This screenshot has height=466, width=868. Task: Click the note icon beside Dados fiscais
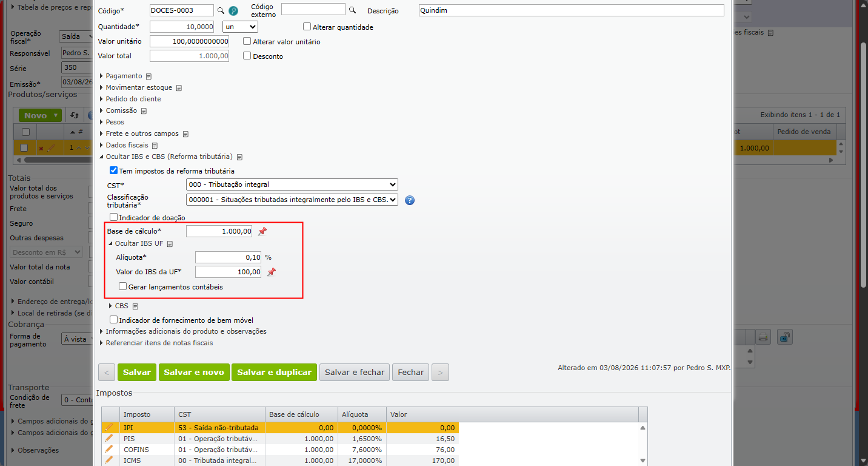[155, 146]
